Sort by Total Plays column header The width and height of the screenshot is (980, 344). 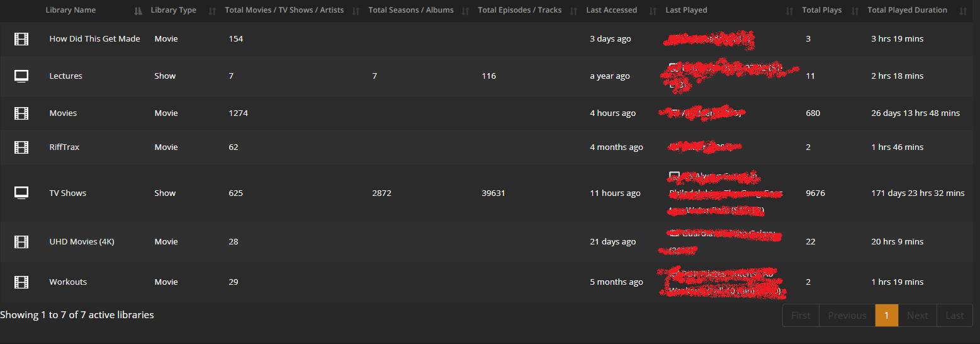[x=821, y=10]
